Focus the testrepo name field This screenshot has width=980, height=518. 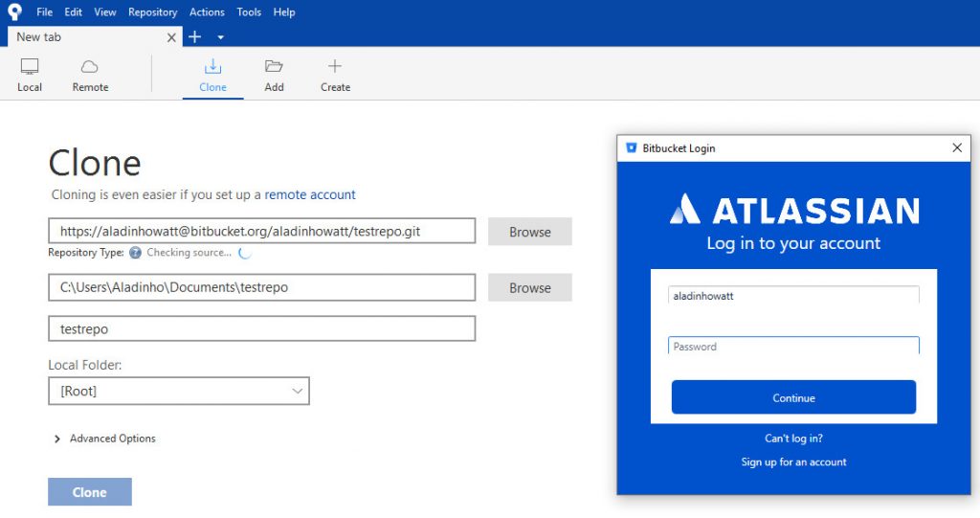pyautogui.click(x=262, y=328)
